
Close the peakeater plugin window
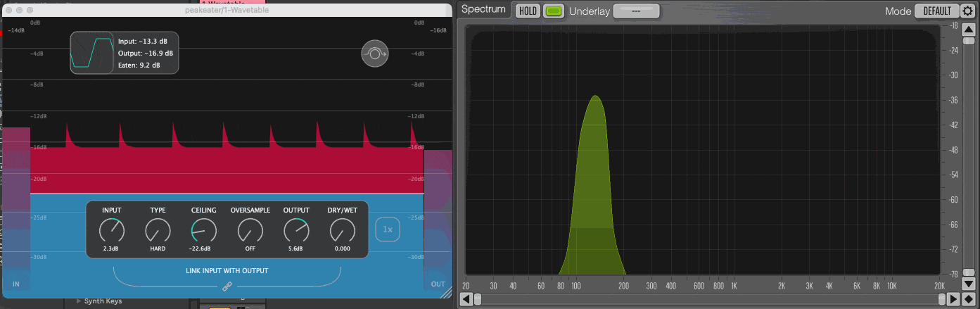(8, 11)
